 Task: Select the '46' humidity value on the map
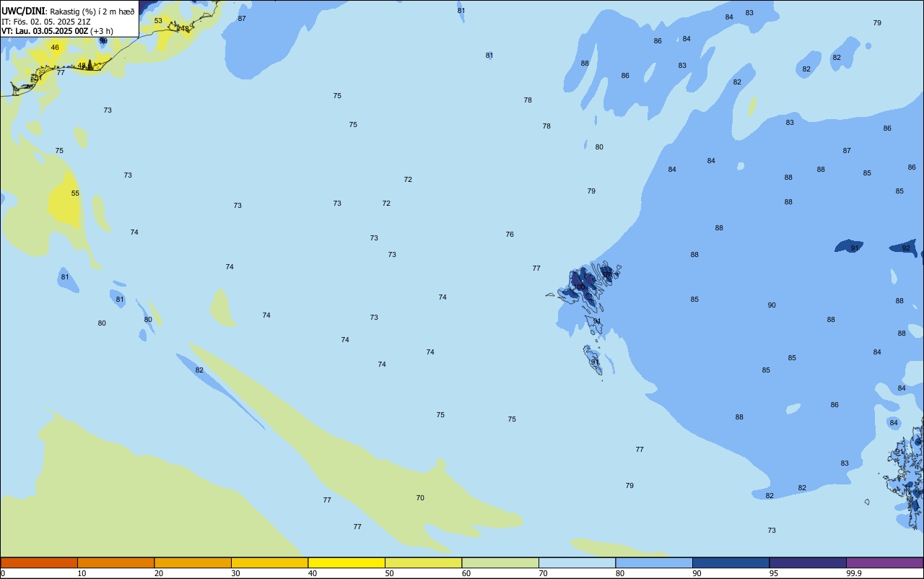coord(55,48)
